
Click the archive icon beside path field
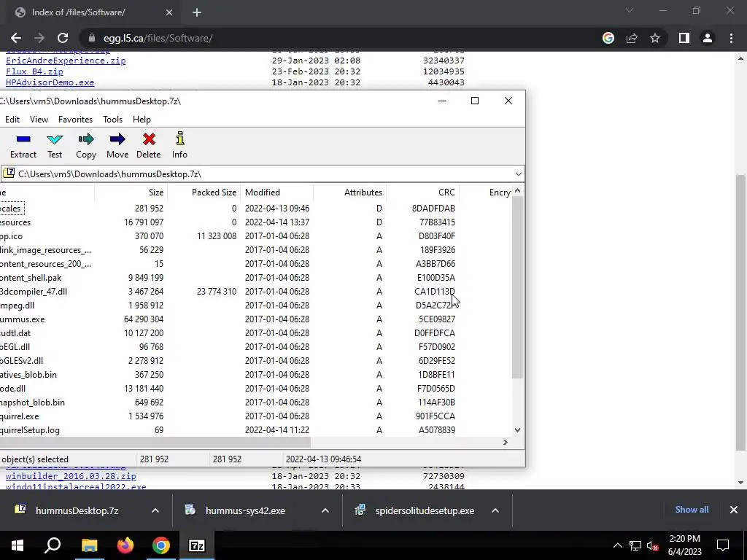(x=9, y=174)
